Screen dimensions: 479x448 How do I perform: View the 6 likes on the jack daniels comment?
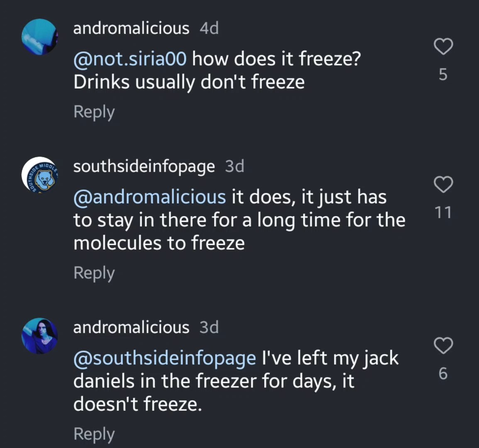[x=443, y=373]
